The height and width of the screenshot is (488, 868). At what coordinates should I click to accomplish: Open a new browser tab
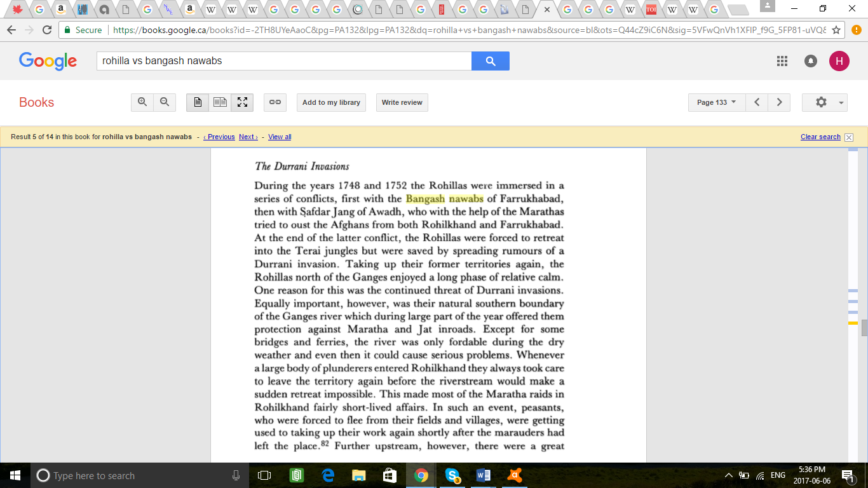(737, 10)
